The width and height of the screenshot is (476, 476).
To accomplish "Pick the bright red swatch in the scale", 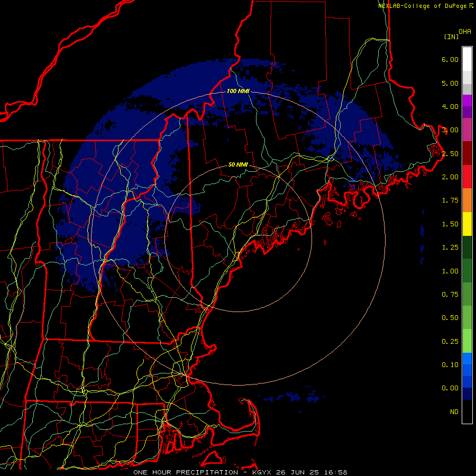I will (467, 177).
